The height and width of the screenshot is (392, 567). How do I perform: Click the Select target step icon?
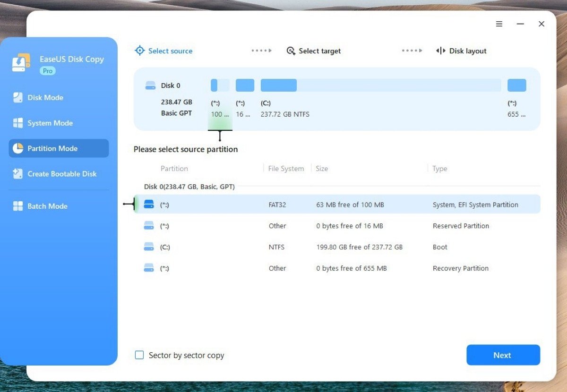[291, 51]
